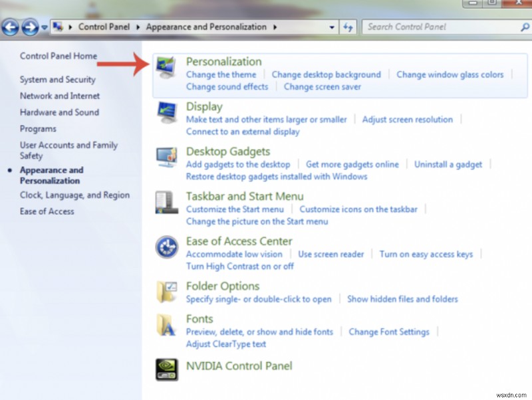Click the Control Panel icon in address bar
Screen dimensions: 532x400
pos(58,27)
